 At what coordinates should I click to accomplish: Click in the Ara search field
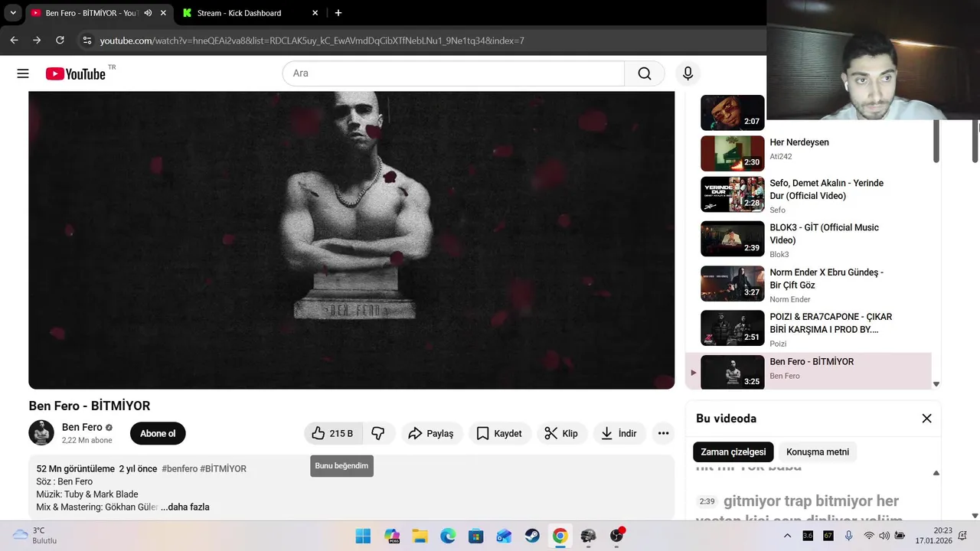click(x=453, y=73)
